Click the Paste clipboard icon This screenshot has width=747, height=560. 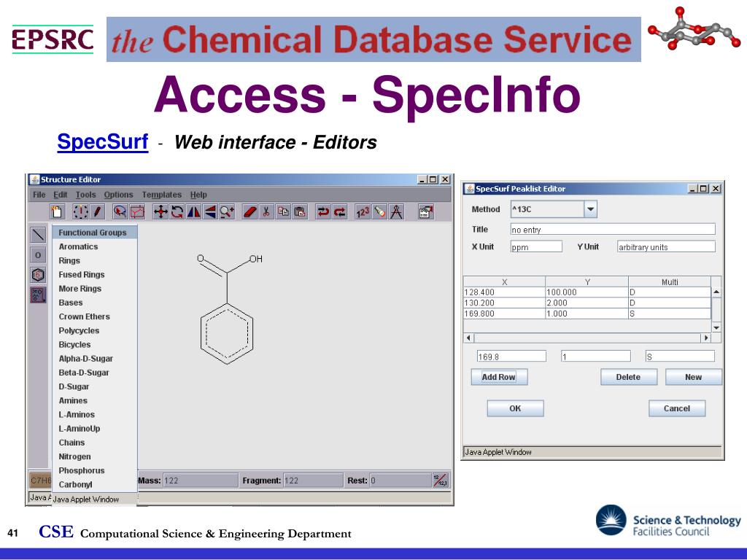300,211
